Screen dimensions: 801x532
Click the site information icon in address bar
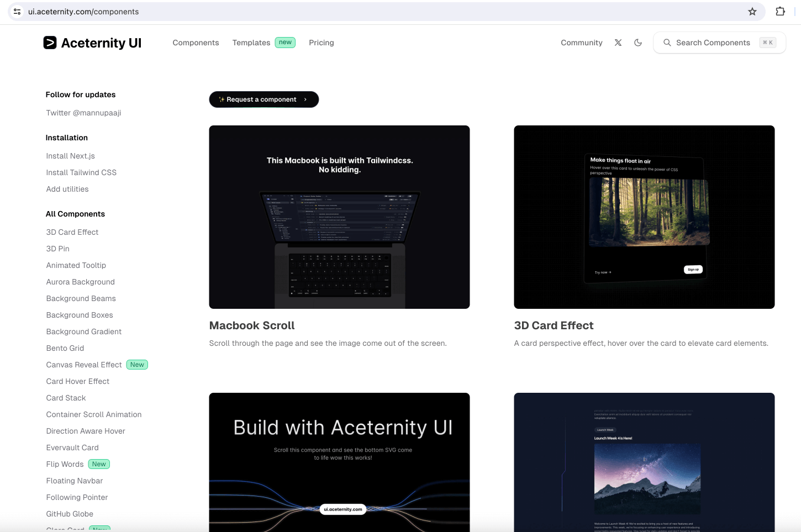[x=17, y=12]
